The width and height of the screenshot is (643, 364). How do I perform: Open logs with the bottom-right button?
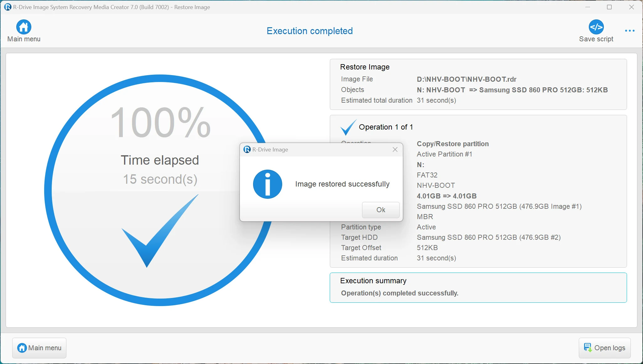(604, 348)
